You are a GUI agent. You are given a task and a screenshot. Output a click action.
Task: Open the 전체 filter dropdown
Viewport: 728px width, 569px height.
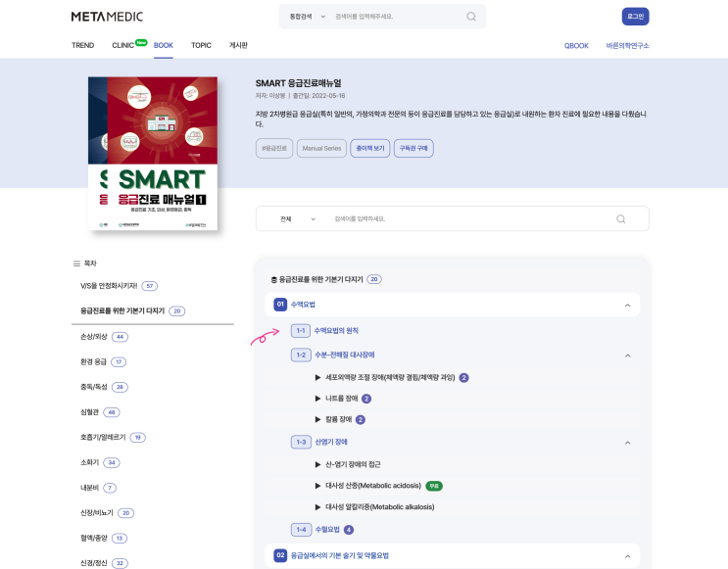click(298, 219)
